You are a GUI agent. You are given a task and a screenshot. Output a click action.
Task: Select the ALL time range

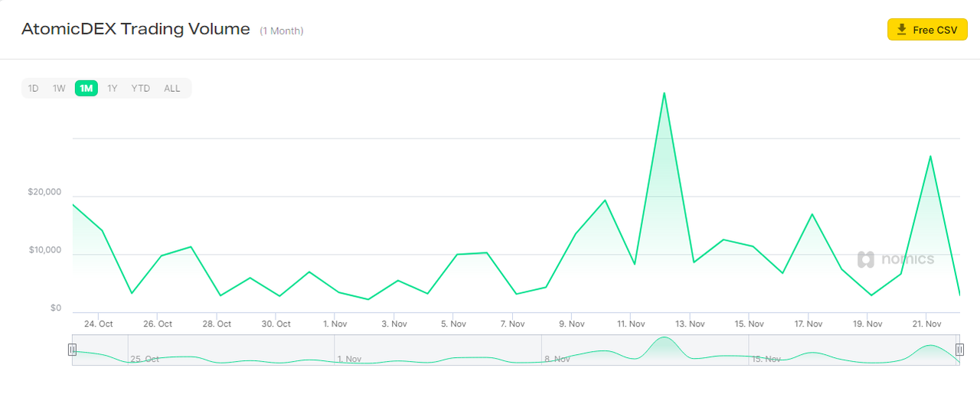172,88
